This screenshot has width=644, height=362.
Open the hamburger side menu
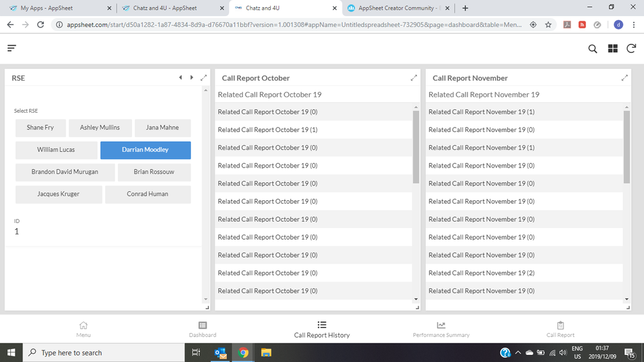[x=12, y=48]
